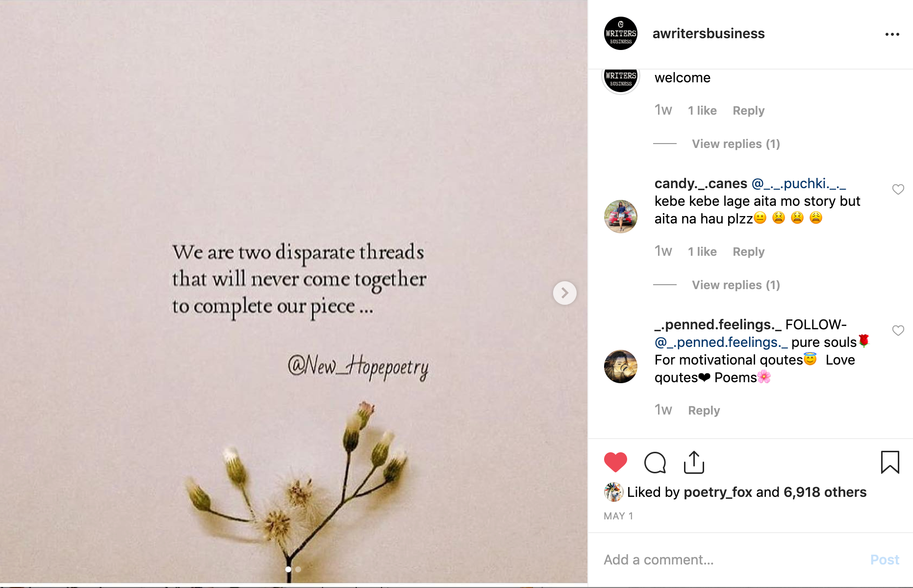Reply to the _.penned.feelings._ comment
913x588 pixels.
704,411
